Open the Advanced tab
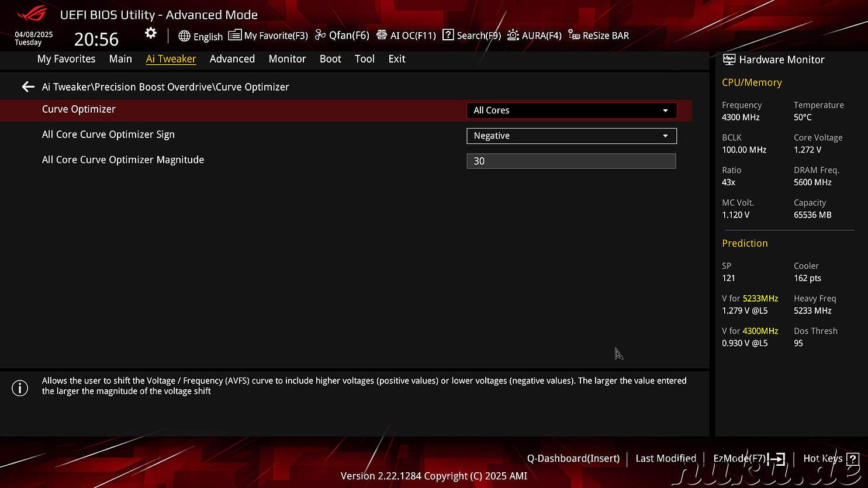 point(232,59)
